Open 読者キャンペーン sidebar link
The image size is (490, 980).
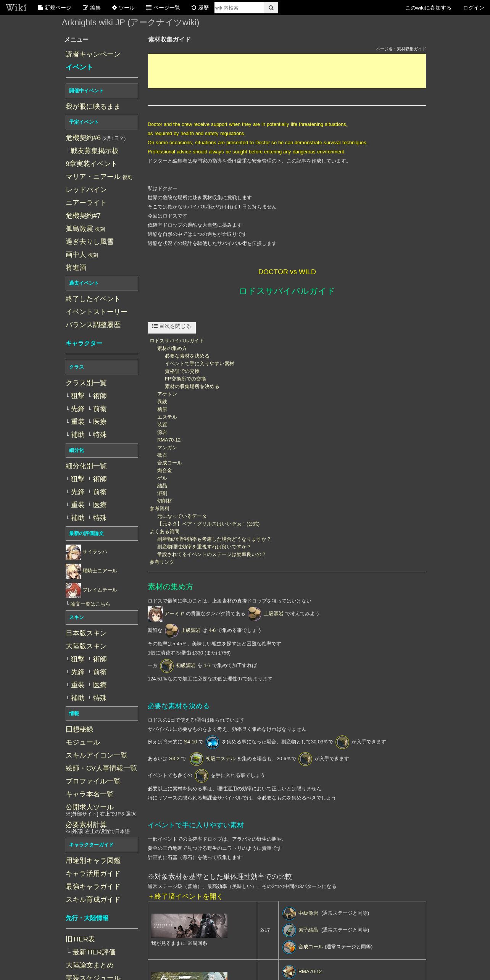tap(93, 54)
